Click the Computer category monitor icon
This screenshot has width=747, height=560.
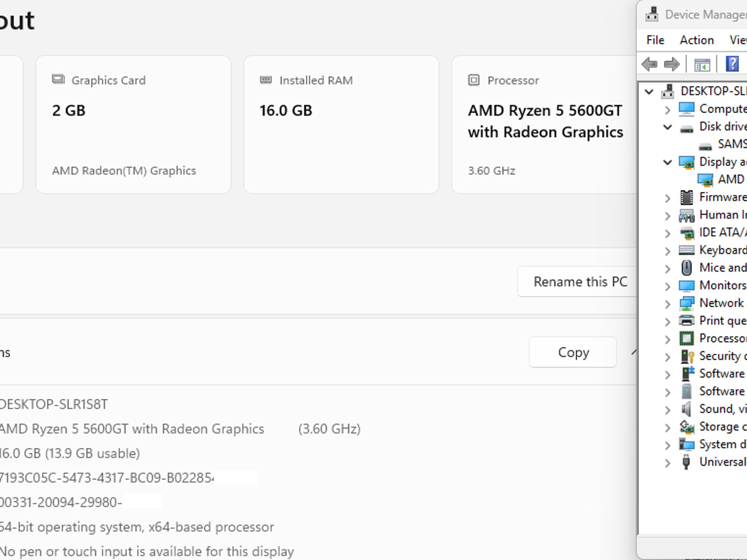[686, 109]
